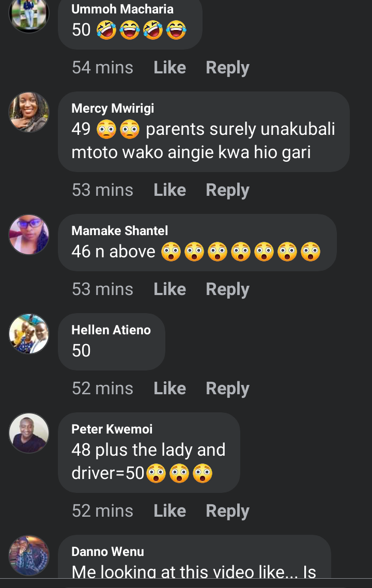The height and width of the screenshot is (588, 372).
Task: Like Mercy Mwirigi's comment
Action: point(170,190)
